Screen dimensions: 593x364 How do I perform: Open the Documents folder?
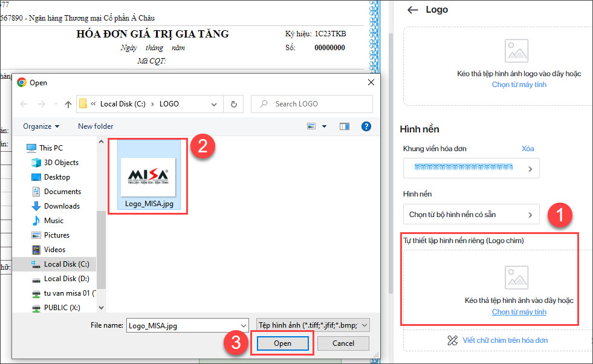click(x=56, y=192)
